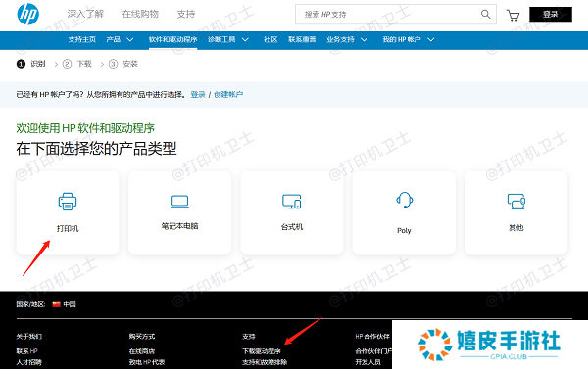Open the 支持 top menu
Viewport: 588px width, 369px height.
click(186, 15)
